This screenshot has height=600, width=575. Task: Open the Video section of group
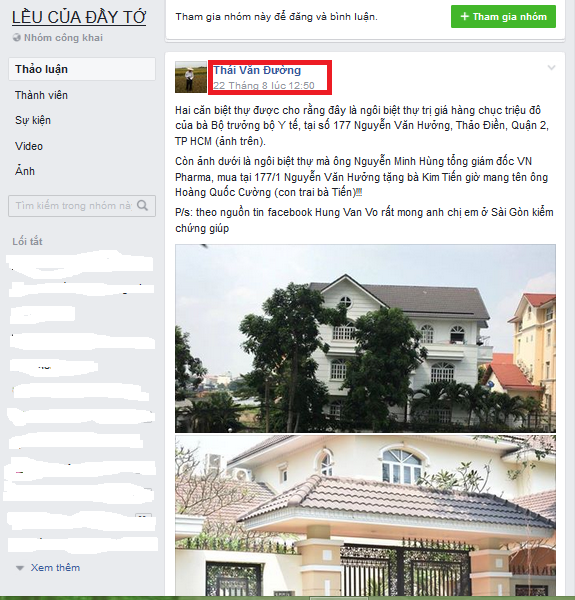coord(29,146)
